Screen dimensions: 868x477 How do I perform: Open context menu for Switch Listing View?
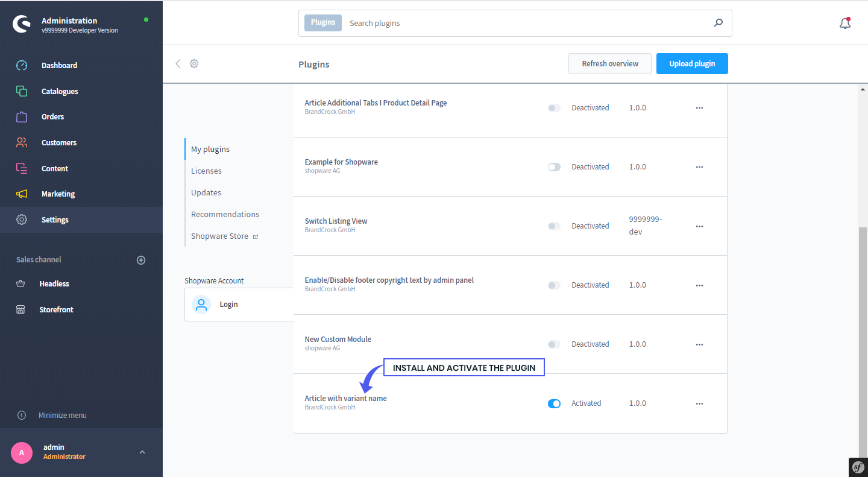(699, 226)
